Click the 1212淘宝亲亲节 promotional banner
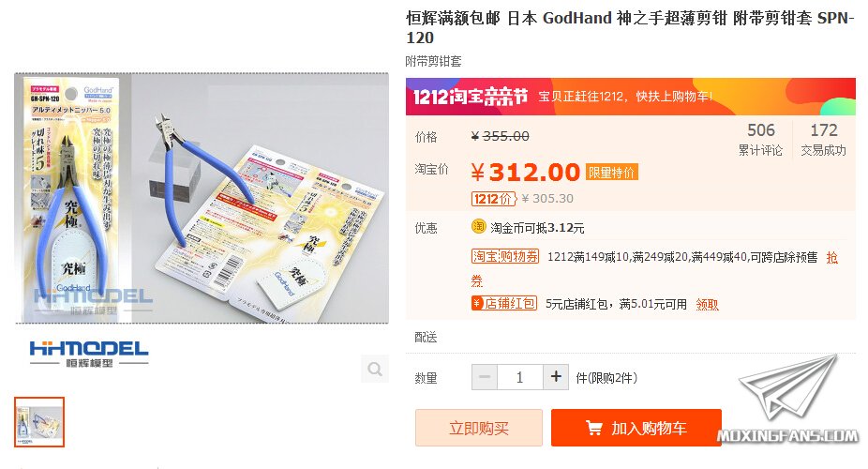This screenshot has height=469, width=868. pos(631,97)
